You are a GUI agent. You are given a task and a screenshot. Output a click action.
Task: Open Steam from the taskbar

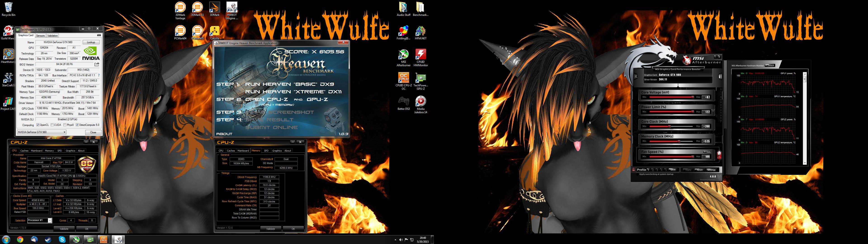[x=48, y=240]
